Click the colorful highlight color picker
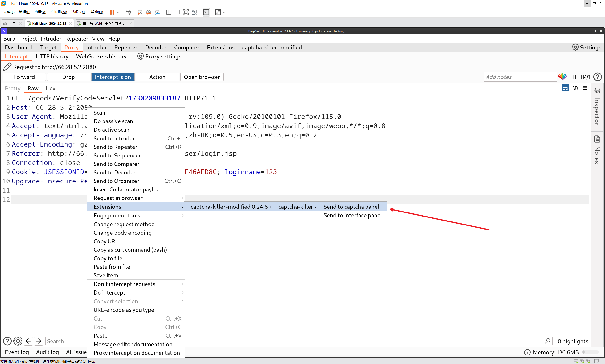605x364 pixels. [x=562, y=77]
